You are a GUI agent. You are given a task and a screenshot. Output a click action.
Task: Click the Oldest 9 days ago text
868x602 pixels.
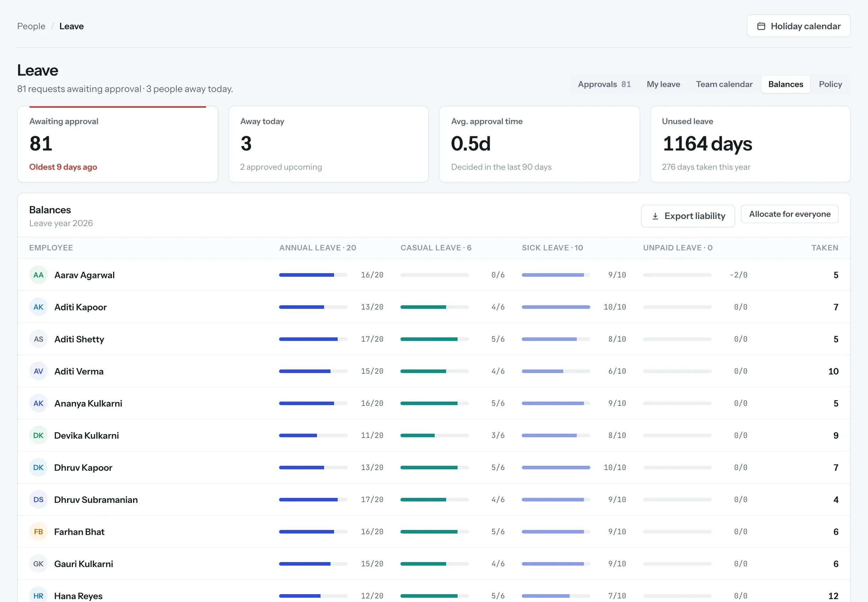pos(63,167)
